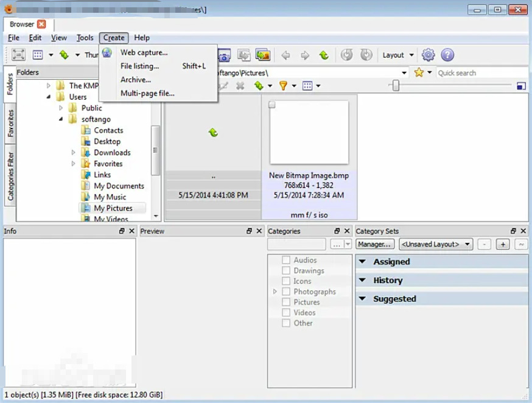Choose Multi-page file menu entry

tap(147, 93)
